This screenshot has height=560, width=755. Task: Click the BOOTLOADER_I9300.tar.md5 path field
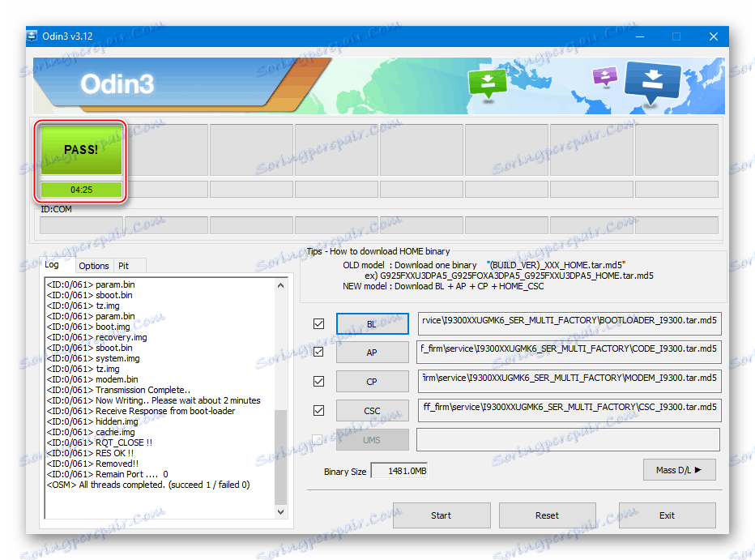[569, 323]
